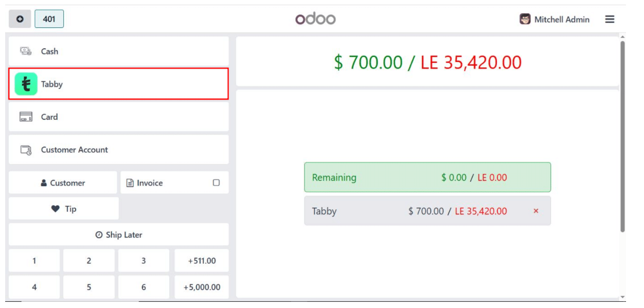Click the Ship Later button
The width and height of the screenshot is (644, 308).
point(118,234)
